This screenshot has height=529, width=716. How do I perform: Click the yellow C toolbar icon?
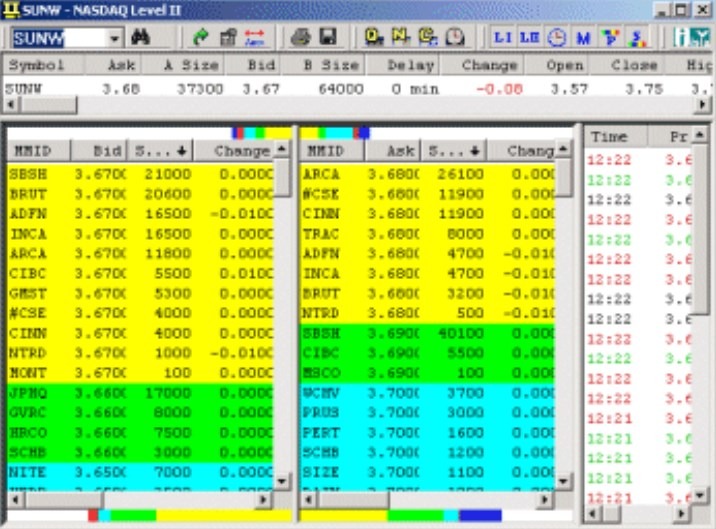coord(428,37)
